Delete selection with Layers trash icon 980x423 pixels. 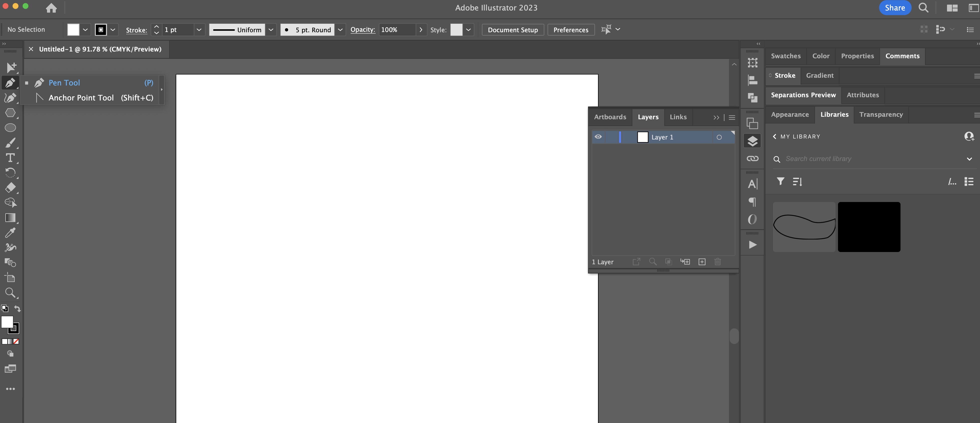tap(717, 262)
